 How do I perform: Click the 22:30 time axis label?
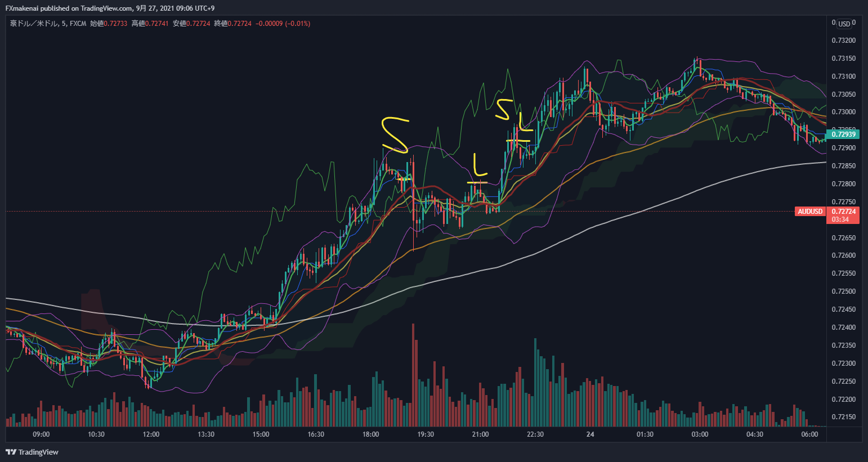pos(535,434)
